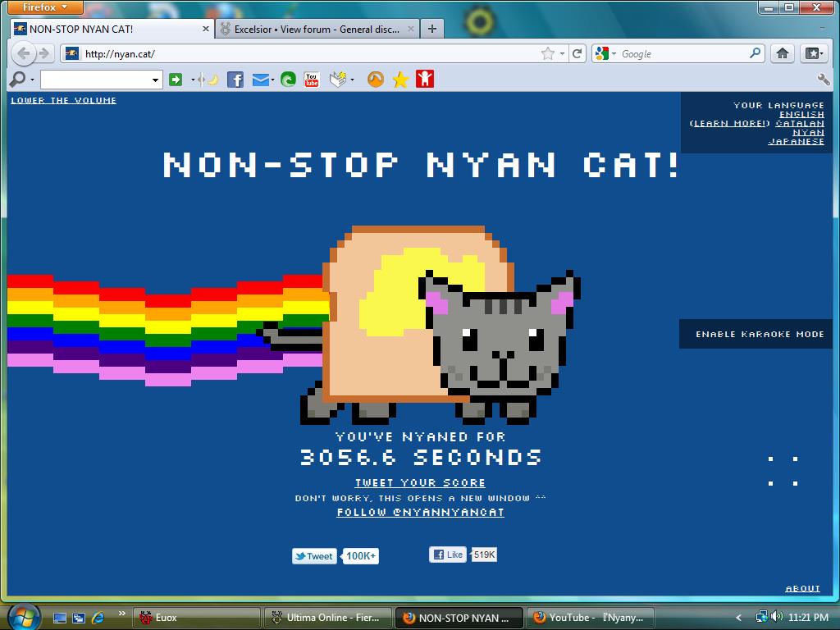Click the volume speaker tray icon
840x630 pixels.
777,617
